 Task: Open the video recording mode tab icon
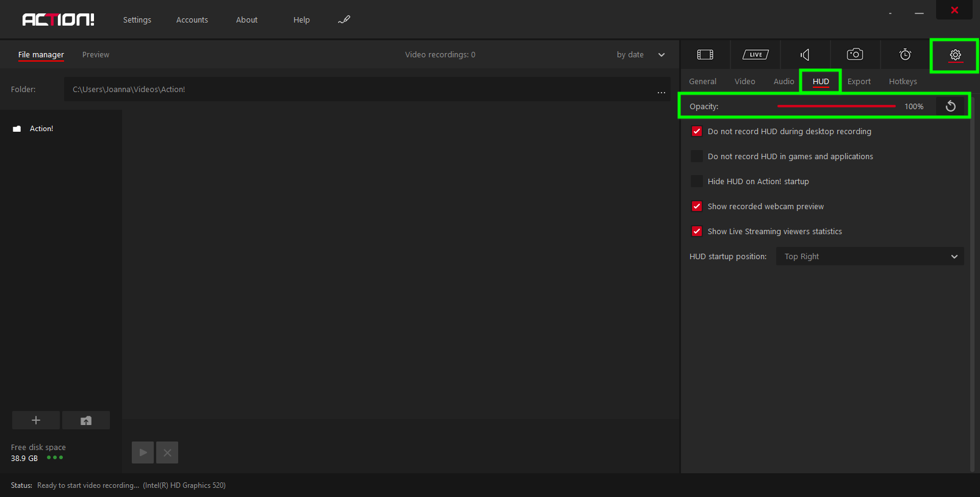pyautogui.click(x=705, y=55)
